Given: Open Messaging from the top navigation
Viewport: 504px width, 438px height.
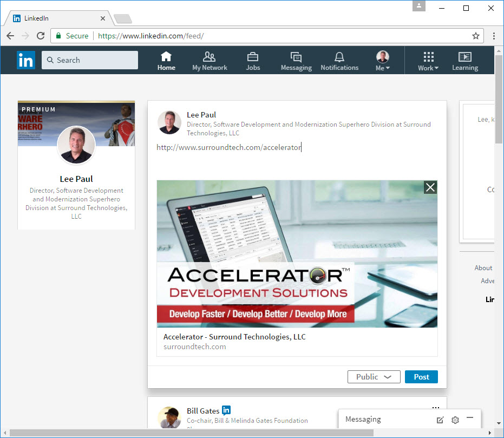Looking at the screenshot, I should [x=296, y=61].
